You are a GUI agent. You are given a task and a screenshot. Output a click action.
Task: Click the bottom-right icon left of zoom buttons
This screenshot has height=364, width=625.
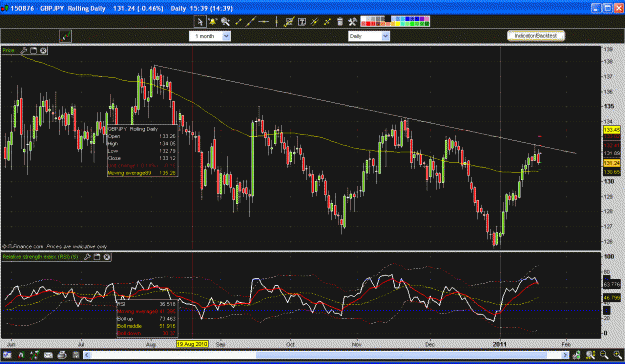[576, 355]
